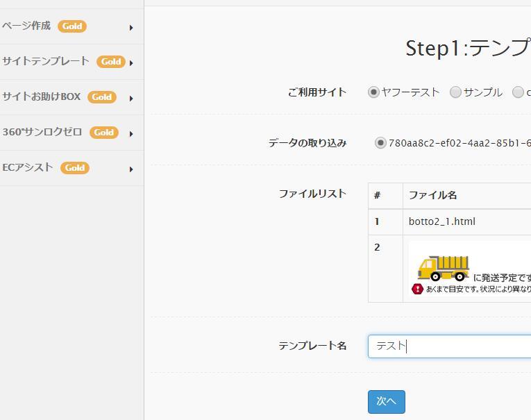This screenshot has height=420, width=531.
Task: Click the red warning icon in row 2
Action: point(417,289)
